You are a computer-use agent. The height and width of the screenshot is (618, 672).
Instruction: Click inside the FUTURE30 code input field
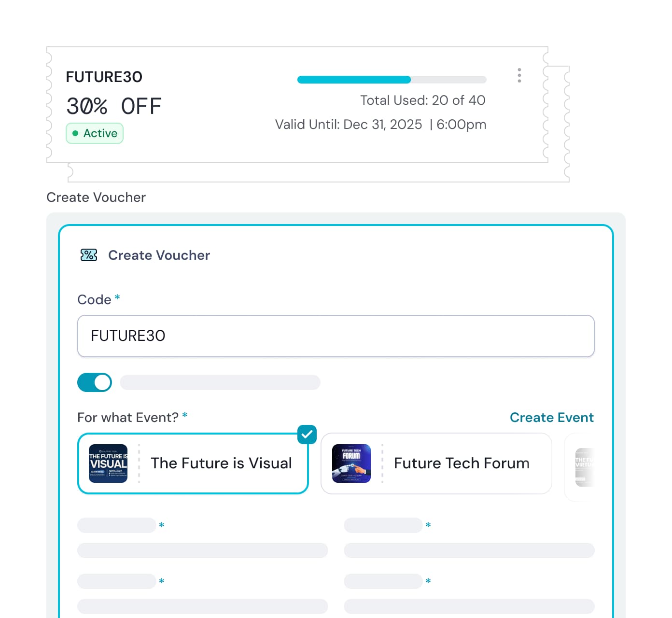coord(336,336)
